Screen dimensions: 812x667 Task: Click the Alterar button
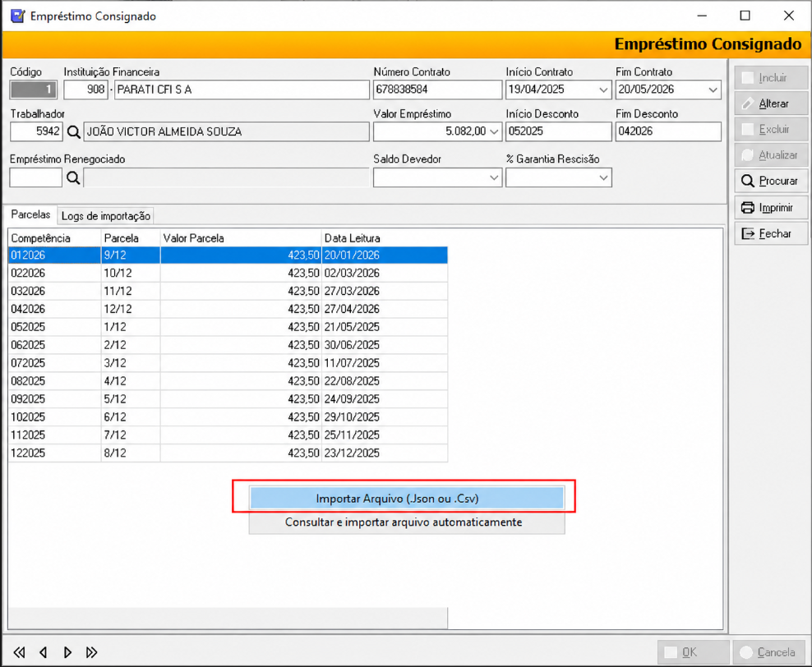[x=771, y=103]
